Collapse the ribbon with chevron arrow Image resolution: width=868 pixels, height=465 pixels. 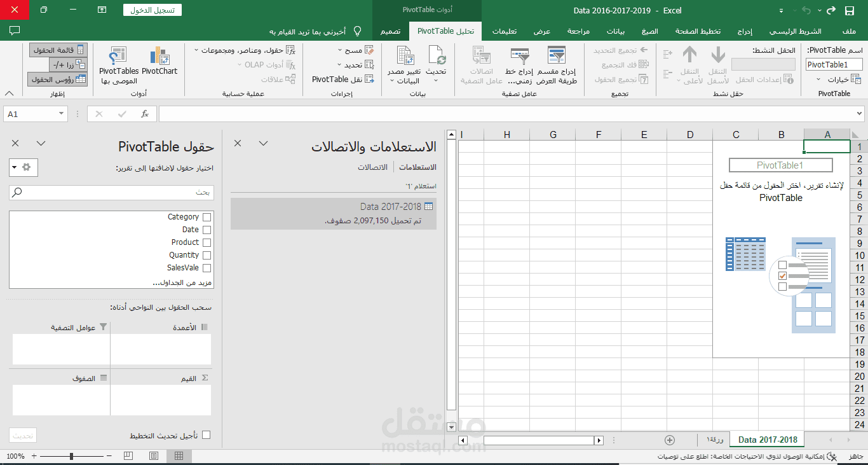pos(9,94)
